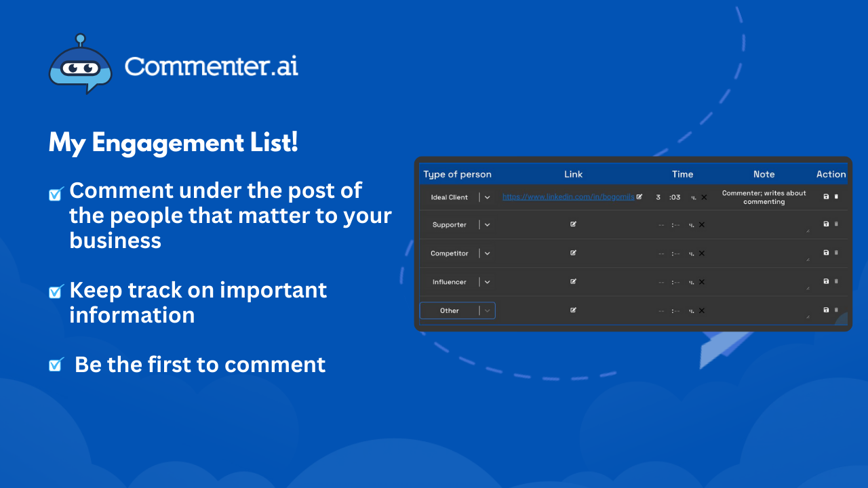Set the time field in the Other row
This screenshot has height=488, width=868.
(677, 310)
